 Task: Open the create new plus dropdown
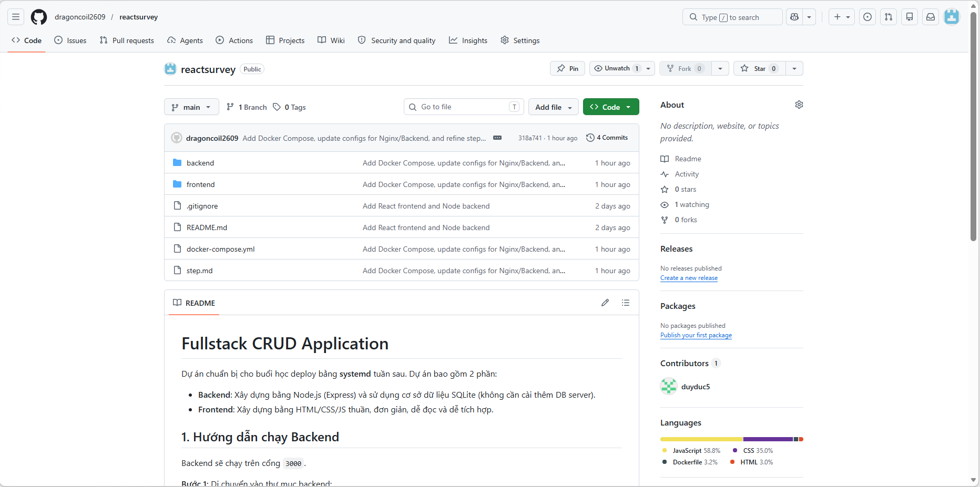[842, 17]
